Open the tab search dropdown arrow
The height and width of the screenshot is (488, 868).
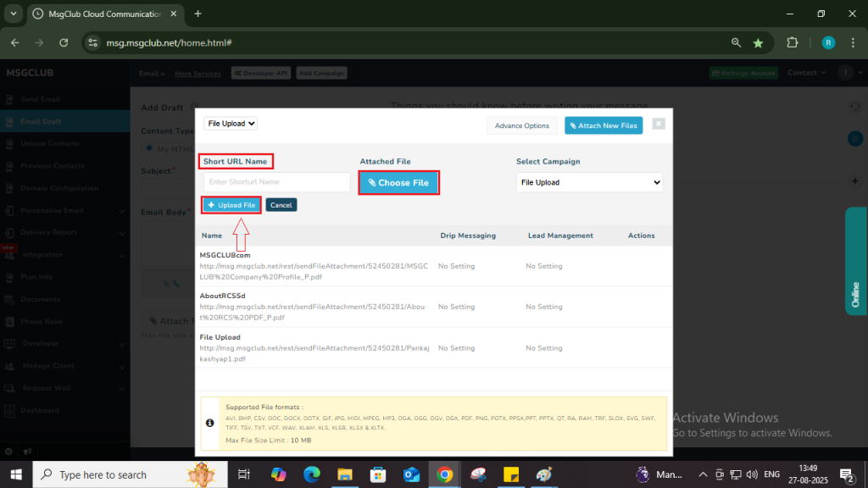[14, 14]
